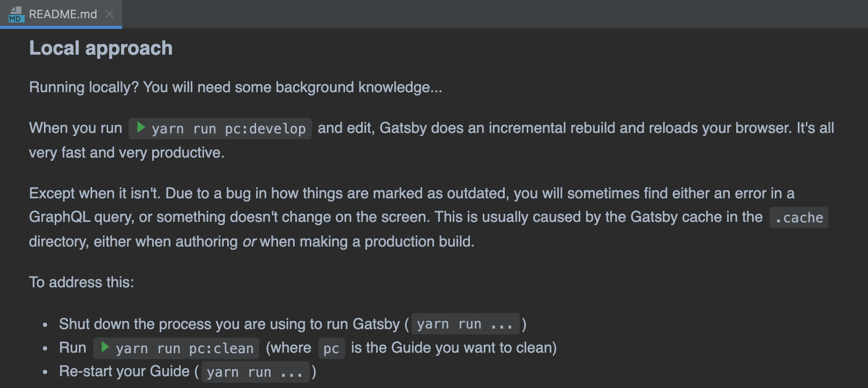This screenshot has height=388, width=868.
Task: Click the green run arrow beside pc:clean
Action: (x=105, y=347)
